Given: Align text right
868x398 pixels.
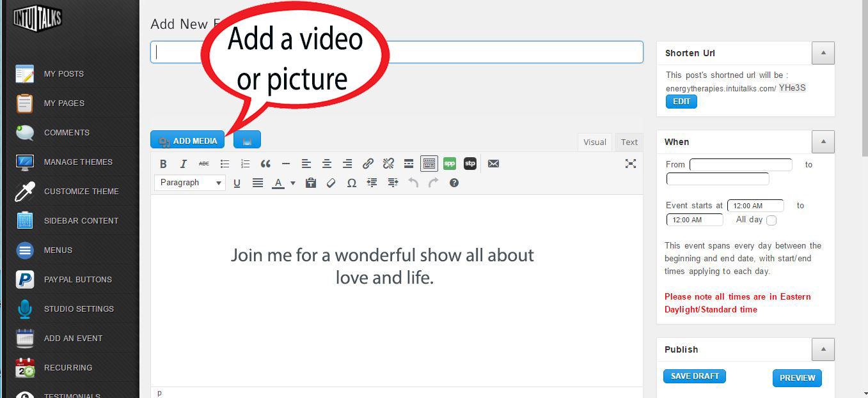Looking at the screenshot, I should click(347, 164).
